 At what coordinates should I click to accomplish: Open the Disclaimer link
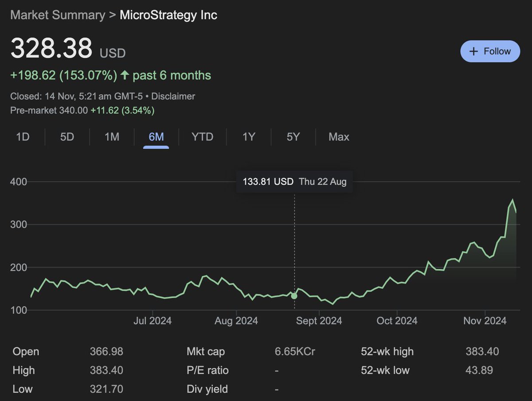[173, 96]
